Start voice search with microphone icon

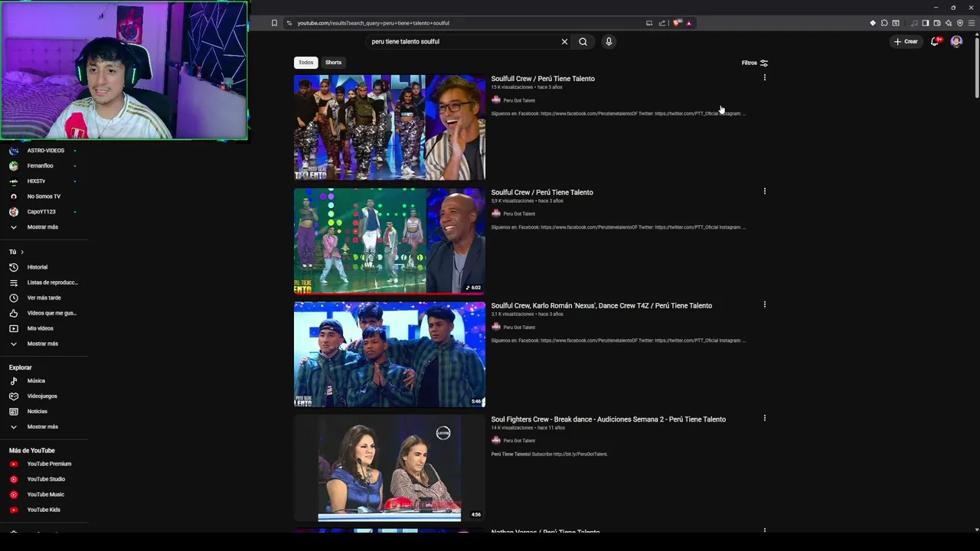609,41
